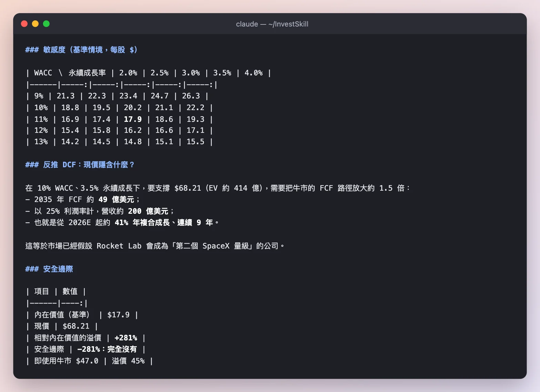Click the bold base value '17.9' in the 11% row
This screenshot has width=540, height=392.
pyautogui.click(x=133, y=119)
